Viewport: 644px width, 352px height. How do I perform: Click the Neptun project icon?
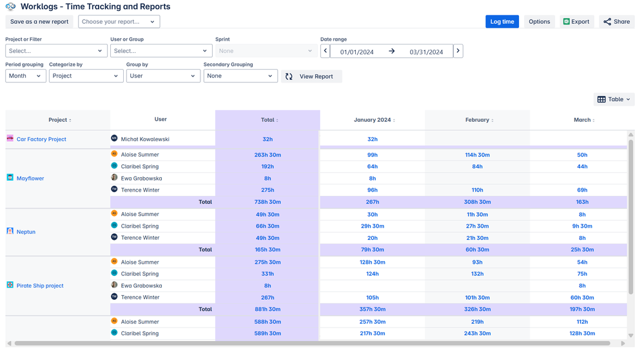10,231
